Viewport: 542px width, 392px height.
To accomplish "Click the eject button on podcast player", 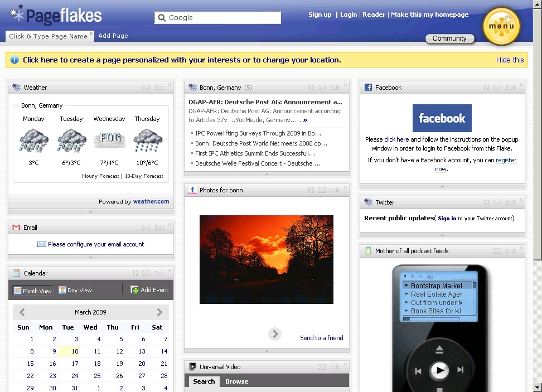I will (x=439, y=350).
